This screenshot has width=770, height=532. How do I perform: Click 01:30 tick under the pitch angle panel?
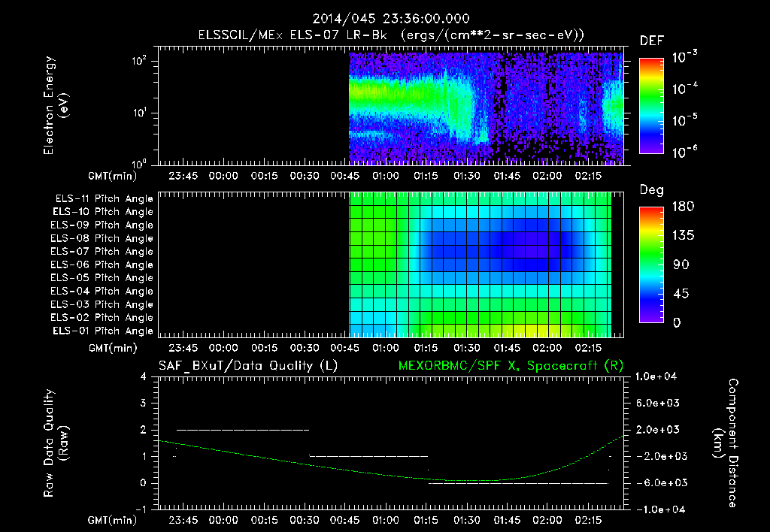[x=466, y=348]
